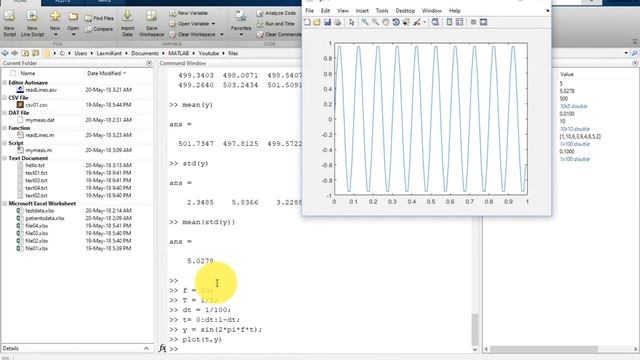The width and height of the screenshot is (640, 360).
Task: Select the Edit Plot arrow tool
Action: click(x=352, y=22)
